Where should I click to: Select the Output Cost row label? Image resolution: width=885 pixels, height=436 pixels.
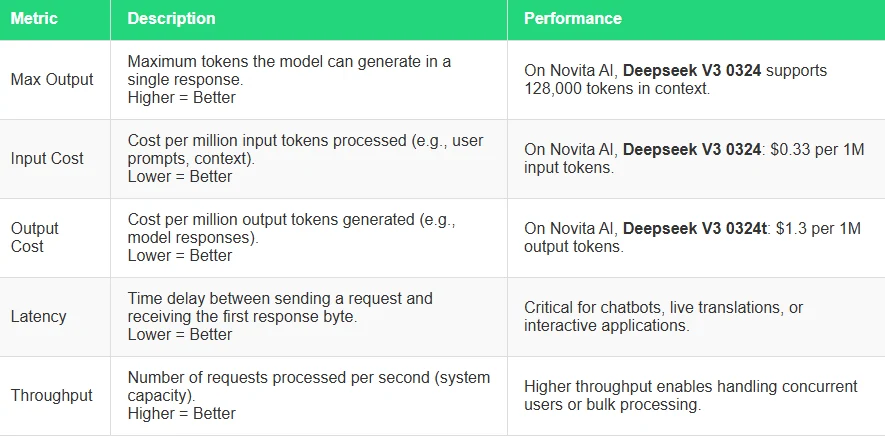(34, 237)
